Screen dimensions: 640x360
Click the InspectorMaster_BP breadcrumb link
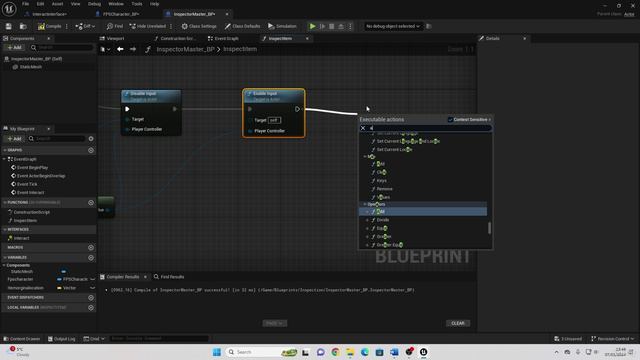pyautogui.click(x=185, y=49)
